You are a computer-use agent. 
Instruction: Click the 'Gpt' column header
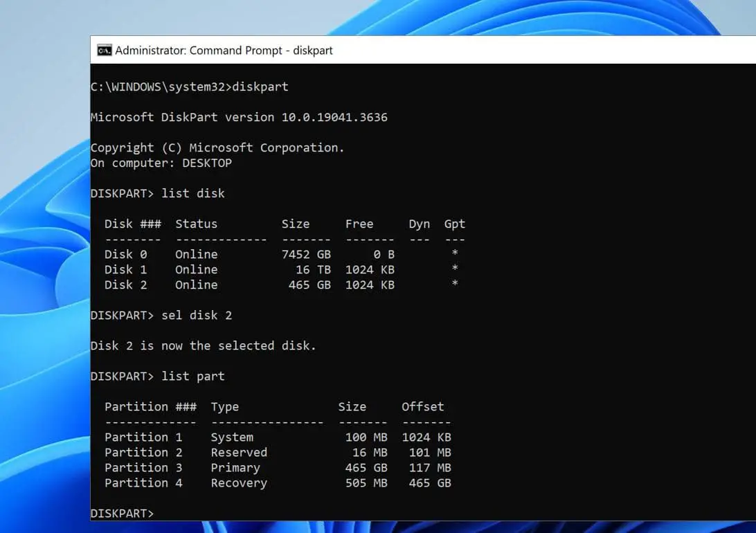(454, 224)
